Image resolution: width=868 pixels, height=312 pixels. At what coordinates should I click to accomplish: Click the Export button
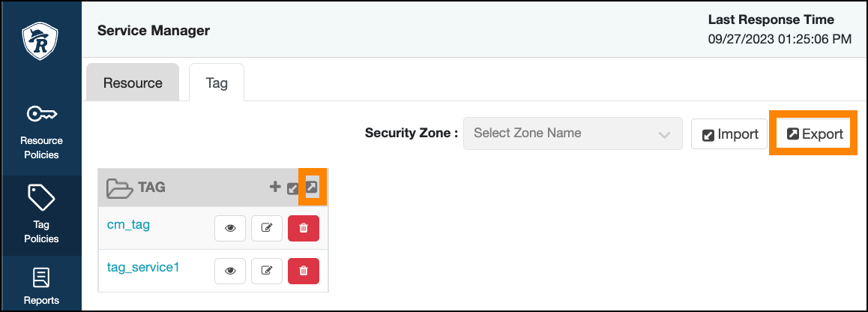click(815, 134)
